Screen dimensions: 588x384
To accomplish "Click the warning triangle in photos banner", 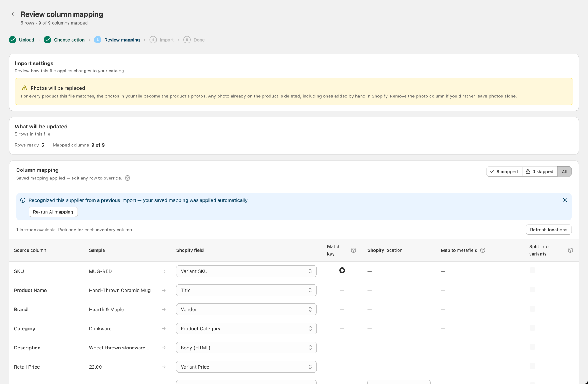I will point(25,88).
